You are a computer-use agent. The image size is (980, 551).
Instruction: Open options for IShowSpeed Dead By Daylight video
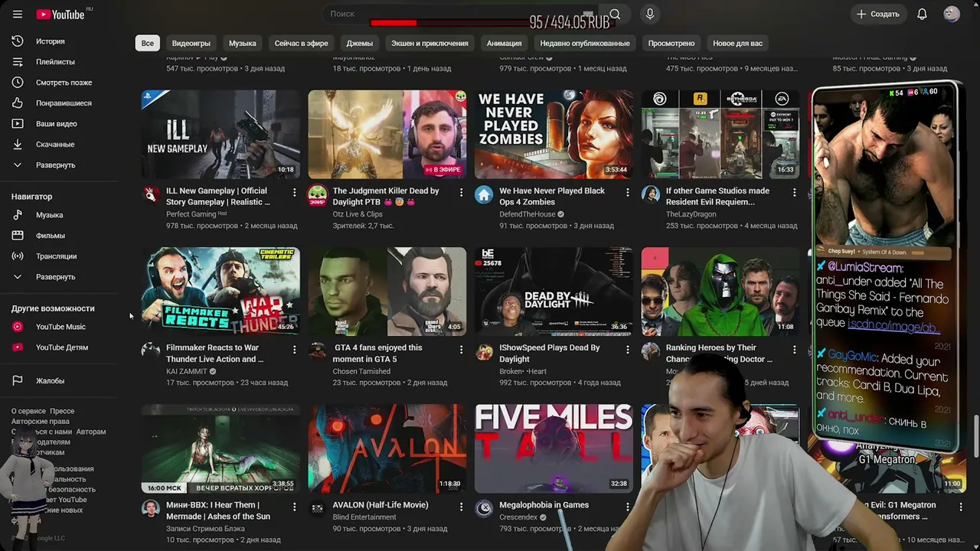[628, 350]
